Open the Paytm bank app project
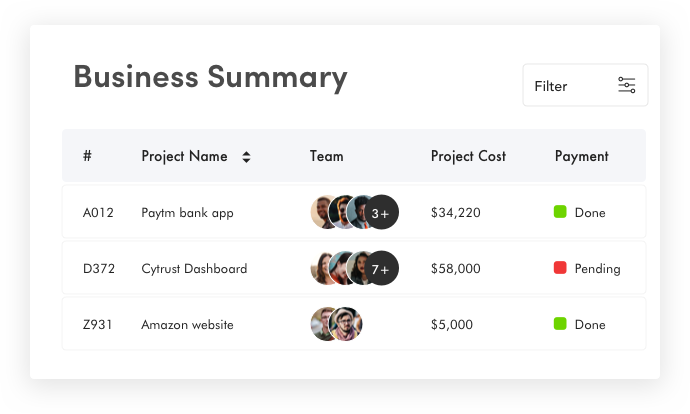The height and width of the screenshot is (414, 690). click(187, 213)
